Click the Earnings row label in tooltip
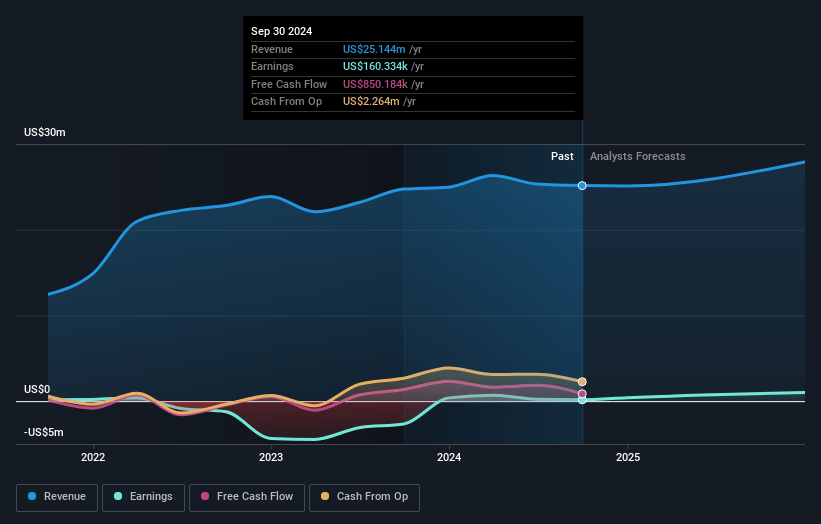Screen dimensions: 821x524 272,66
